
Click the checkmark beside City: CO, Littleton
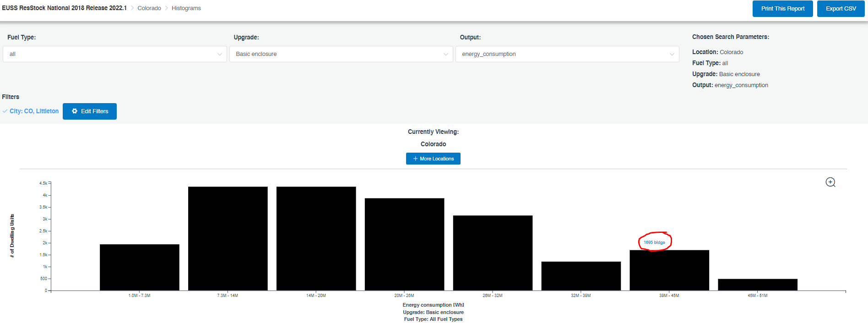click(5, 111)
